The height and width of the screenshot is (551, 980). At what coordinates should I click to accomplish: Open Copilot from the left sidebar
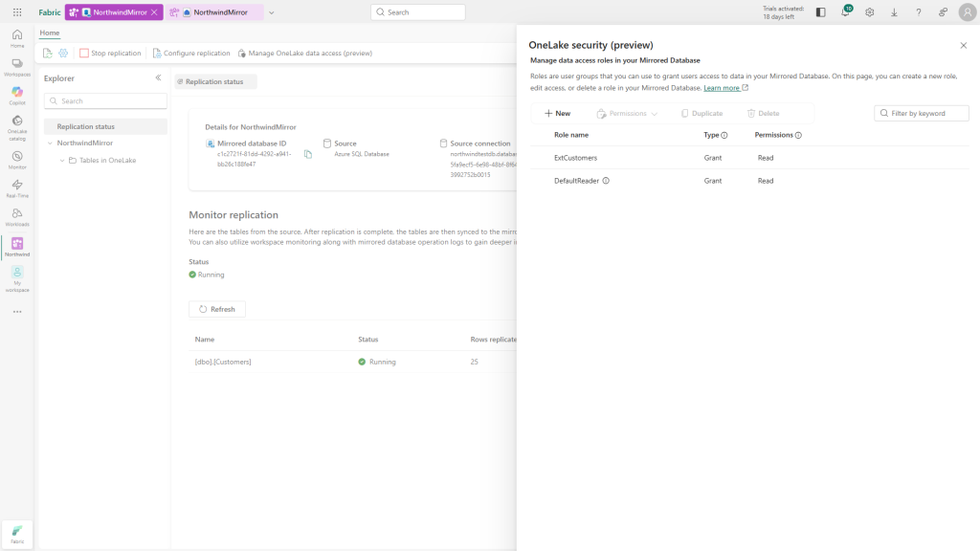point(17,94)
